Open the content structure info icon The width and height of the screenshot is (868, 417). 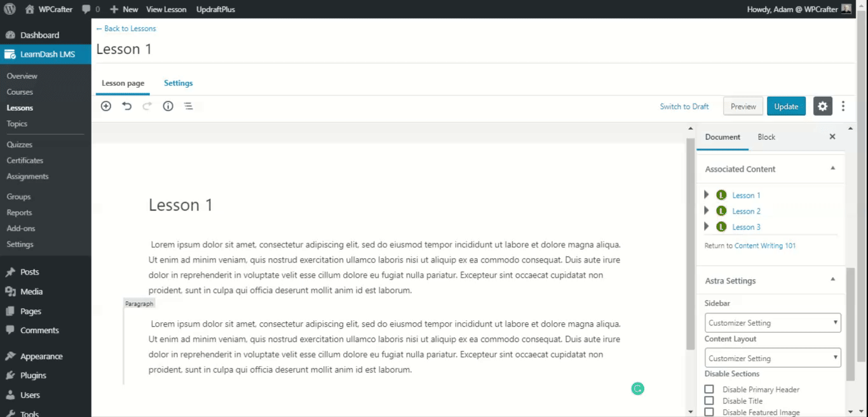(x=168, y=106)
